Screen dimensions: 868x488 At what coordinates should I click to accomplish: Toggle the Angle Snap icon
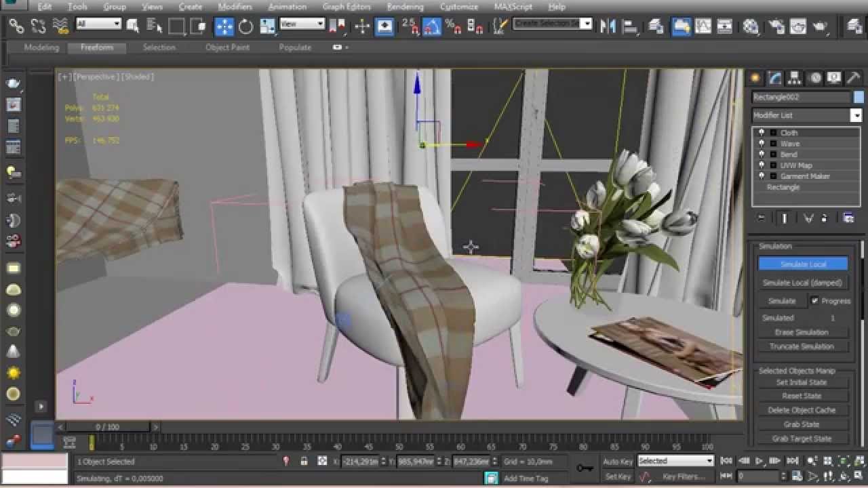pos(431,26)
